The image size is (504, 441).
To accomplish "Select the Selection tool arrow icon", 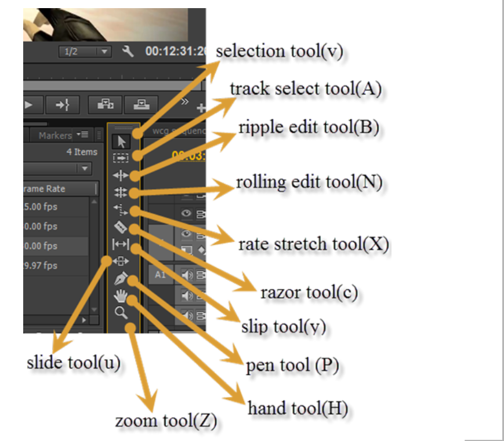I will coord(121,141).
